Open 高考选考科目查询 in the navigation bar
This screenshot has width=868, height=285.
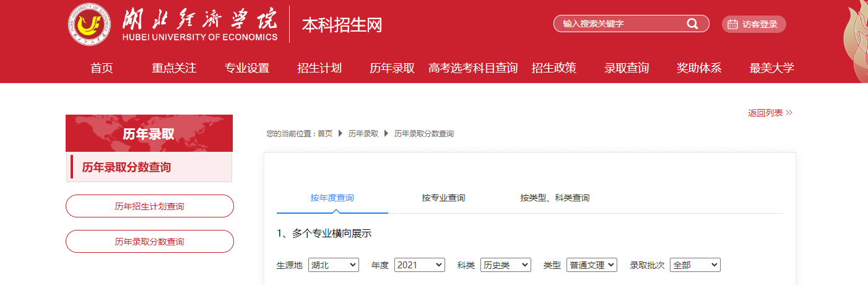click(x=473, y=68)
